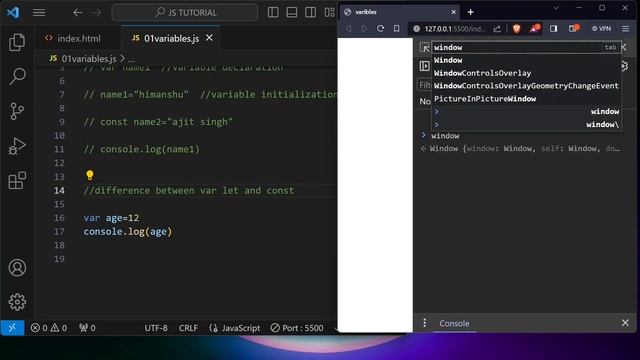Toggle the bottom panel layout icon
The height and width of the screenshot is (360, 640).
tap(292, 12)
